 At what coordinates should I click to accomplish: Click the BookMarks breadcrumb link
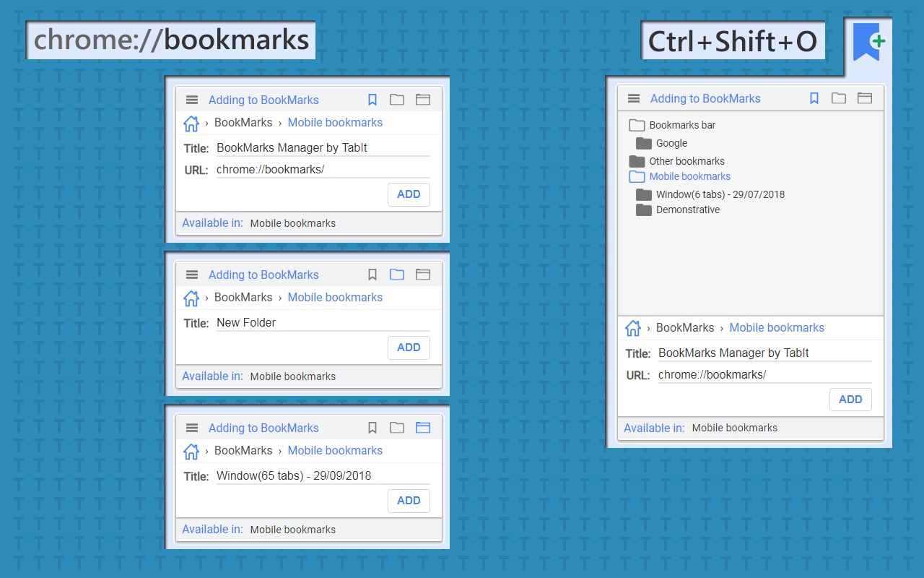pos(243,123)
